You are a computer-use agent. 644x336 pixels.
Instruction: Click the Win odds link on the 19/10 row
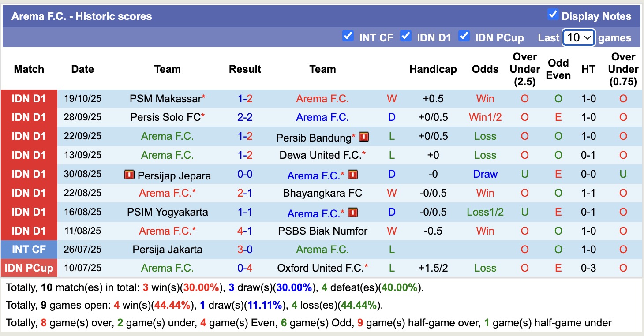485,98
